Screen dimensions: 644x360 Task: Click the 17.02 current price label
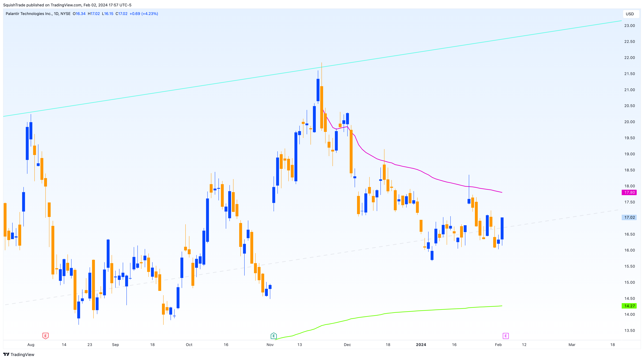click(x=629, y=217)
